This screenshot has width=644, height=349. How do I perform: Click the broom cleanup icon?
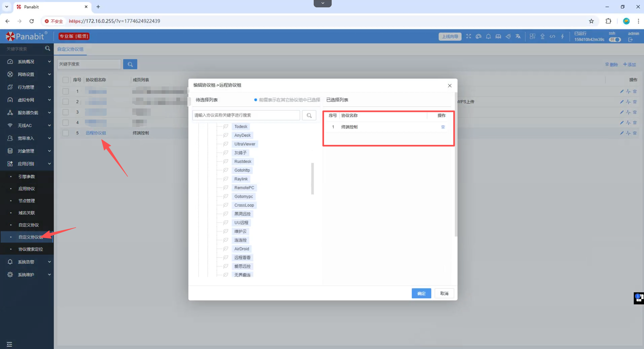pyautogui.click(x=508, y=36)
